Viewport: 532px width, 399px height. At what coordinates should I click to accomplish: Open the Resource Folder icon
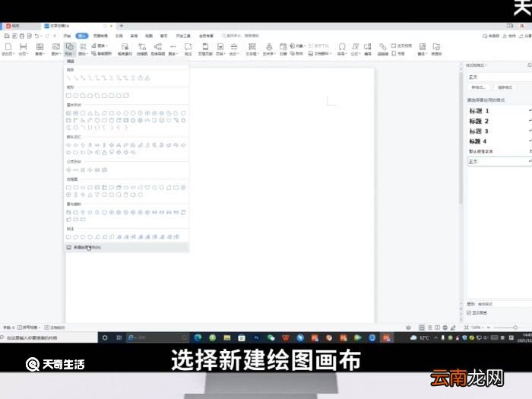[437, 49]
